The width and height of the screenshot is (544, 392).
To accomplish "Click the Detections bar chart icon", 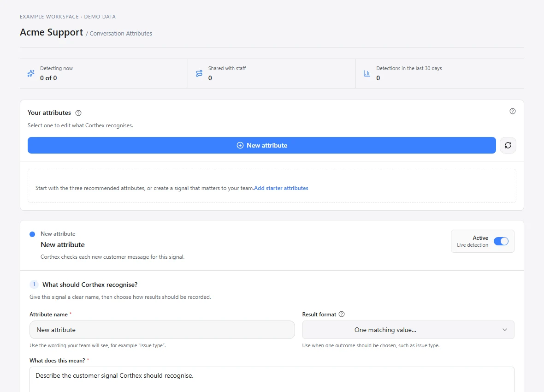I will pyautogui.click(x=367, y=73).
